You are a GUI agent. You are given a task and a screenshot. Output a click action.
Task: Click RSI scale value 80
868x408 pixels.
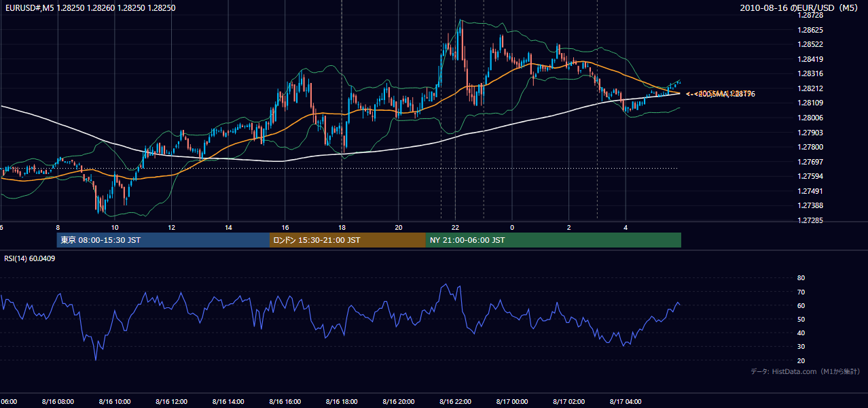point(801,278)
